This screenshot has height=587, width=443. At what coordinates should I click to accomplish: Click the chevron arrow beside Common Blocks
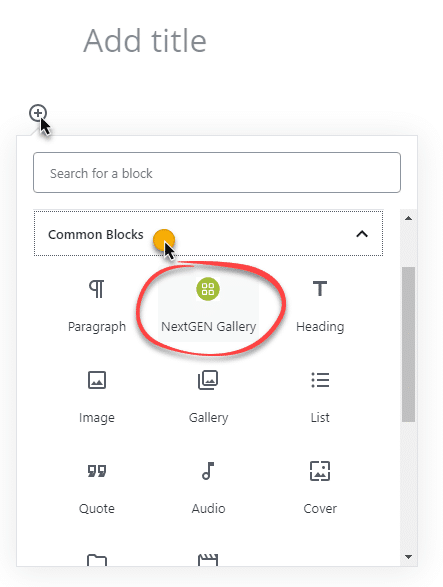[362, 234]
